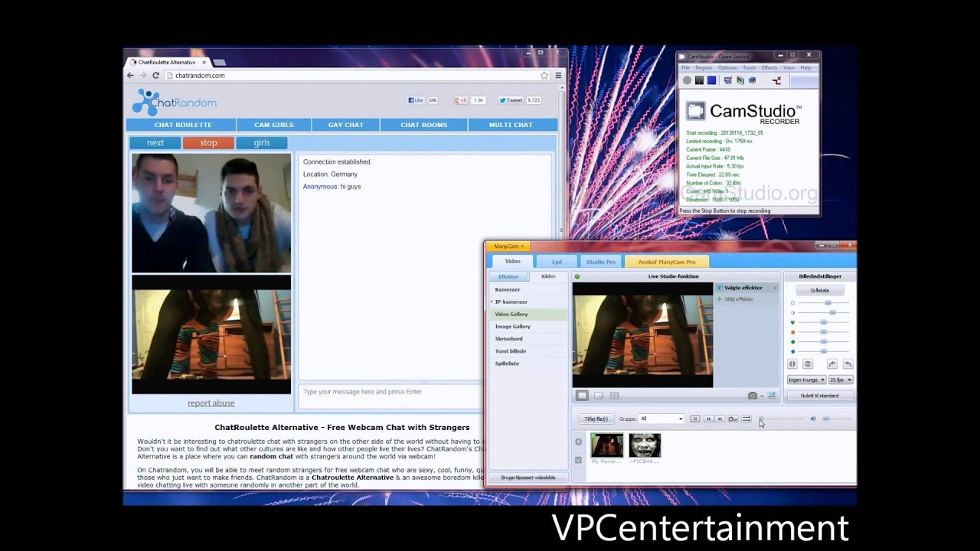Click the CamStudio red autopan icon
Viewport: 980px width, 551px height.
point(776,80)
